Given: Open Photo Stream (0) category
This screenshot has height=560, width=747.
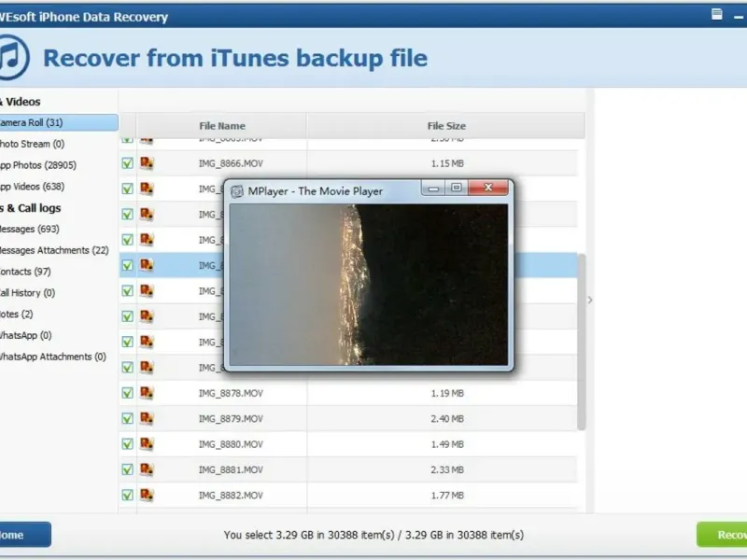Looking at the screenshot, I should coord(32,144).
